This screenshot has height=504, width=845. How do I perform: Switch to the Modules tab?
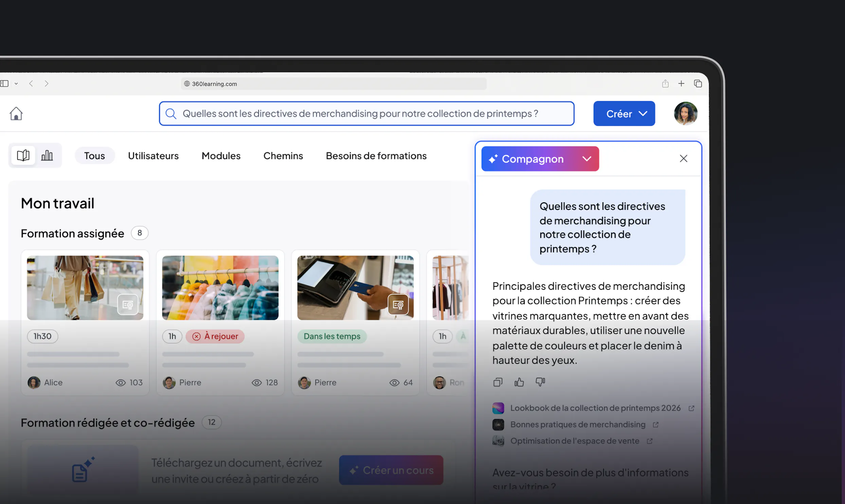221,155
